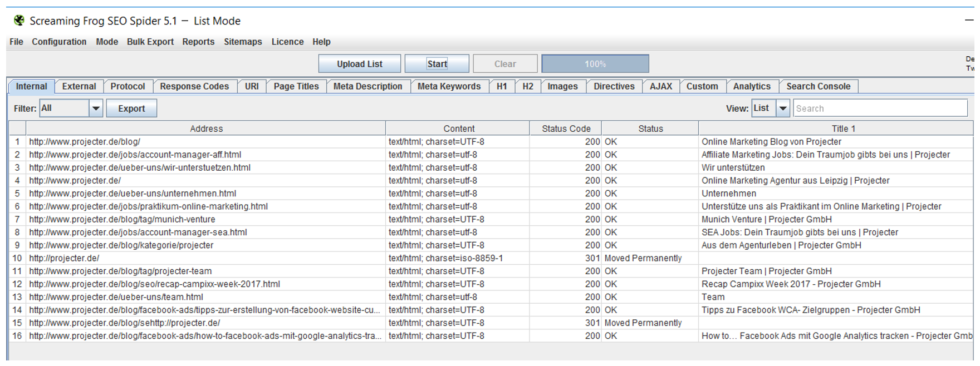This screenshot has width=980, height=366.
Task: Select address http://projecter.de/ in row 10
Action: (x=64, y=258)
